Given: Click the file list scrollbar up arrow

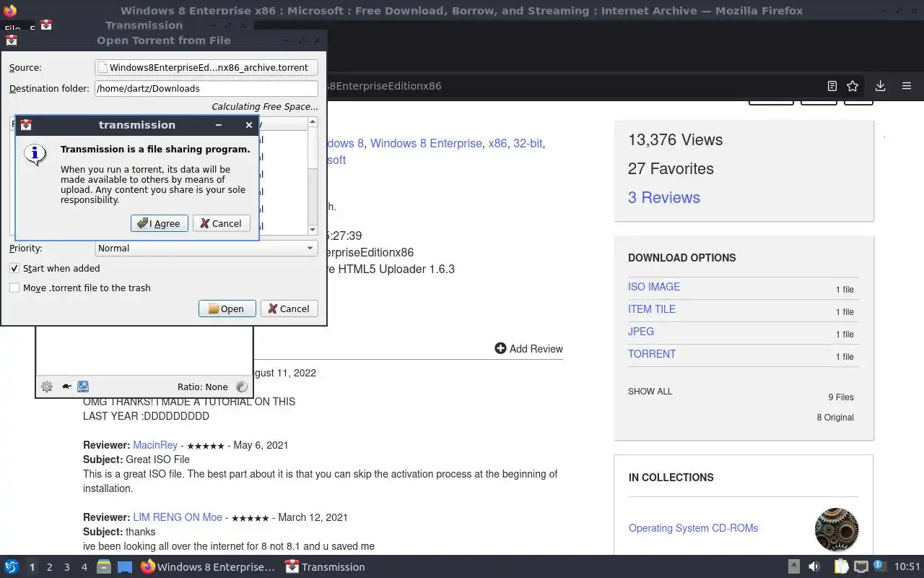Looking at the screenshot, I should pos(313,121).
